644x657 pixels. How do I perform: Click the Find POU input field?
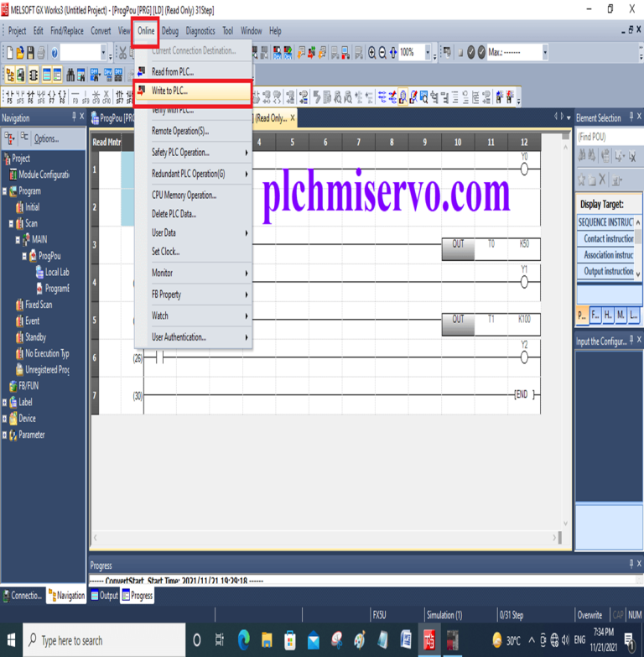tap(610, 137)
